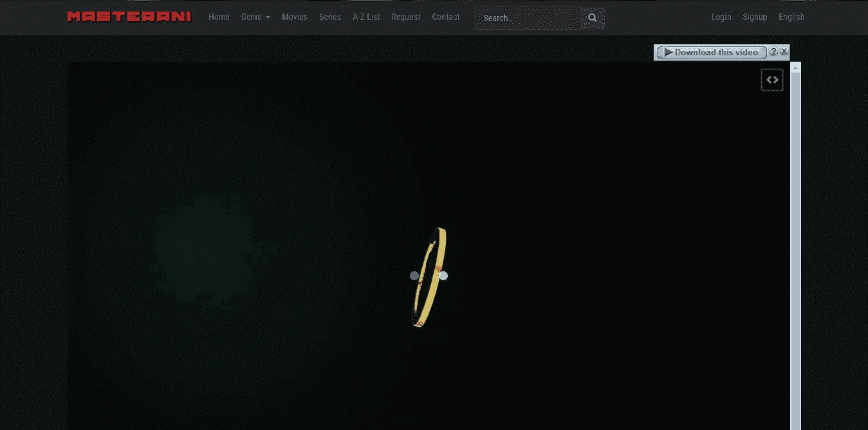Screen dimensions: 868x430
Task: Go to the Home page
Action: (219, 17)
